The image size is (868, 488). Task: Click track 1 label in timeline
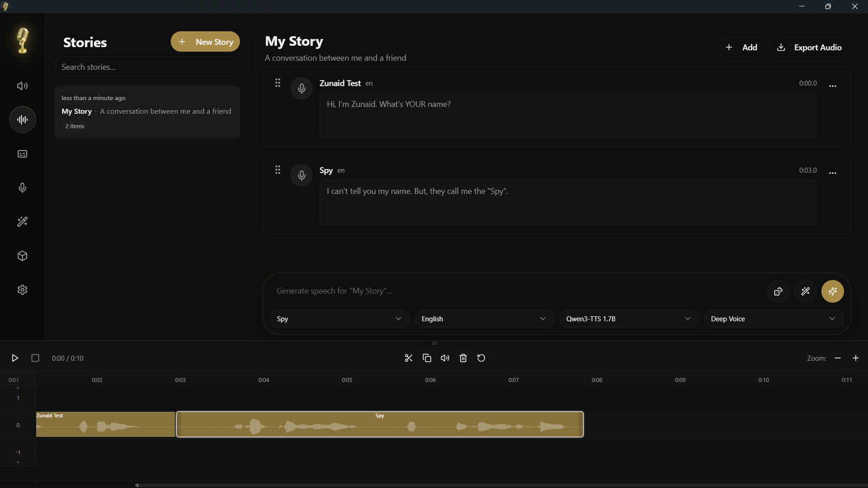pyautogui.click(x=18, y=398)
